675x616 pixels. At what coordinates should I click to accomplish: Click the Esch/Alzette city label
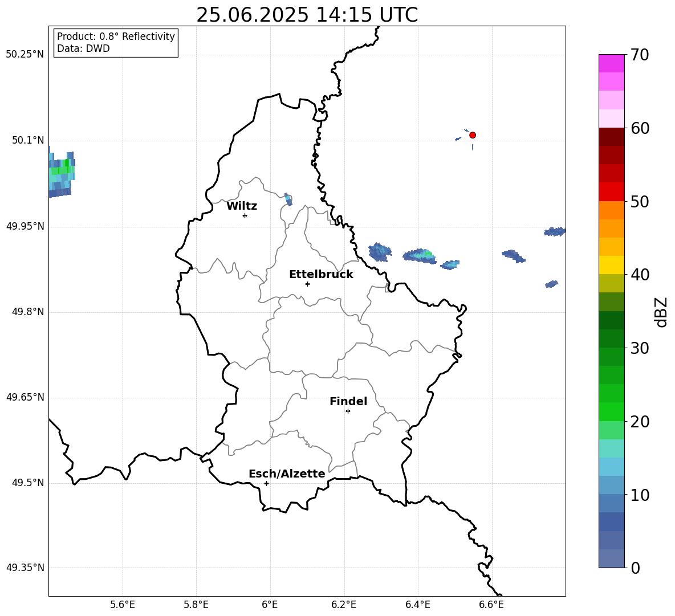tap(287, 474)
